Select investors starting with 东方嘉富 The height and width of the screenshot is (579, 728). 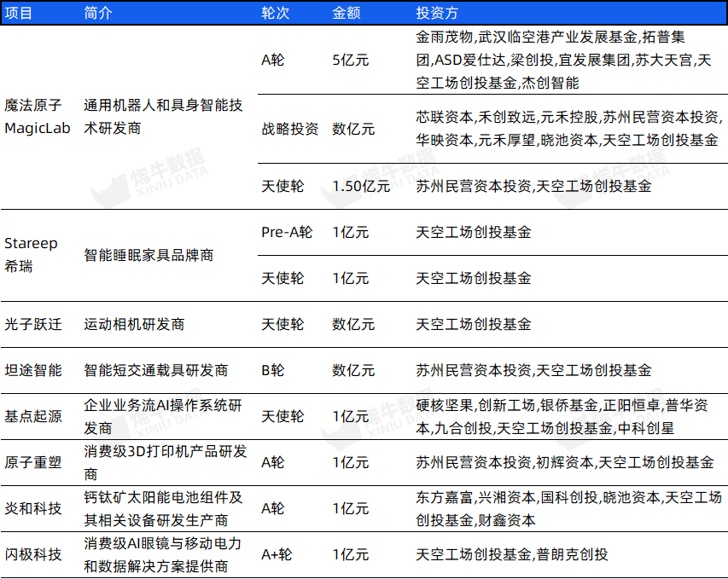tap(568, 508)
